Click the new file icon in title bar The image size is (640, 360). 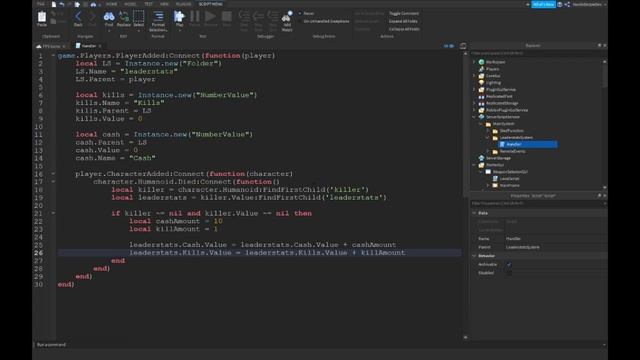coord(53,4)
